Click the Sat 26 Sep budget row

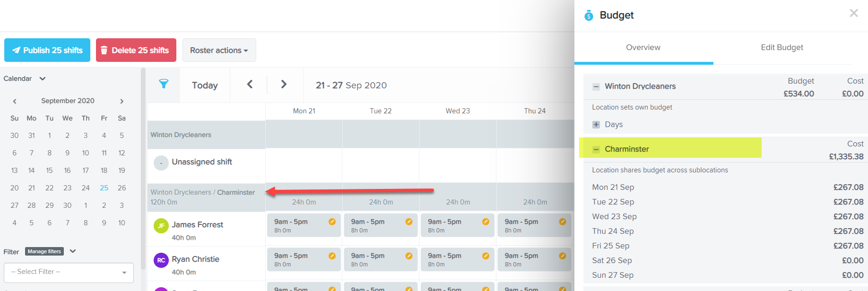(x=728, y=261)
